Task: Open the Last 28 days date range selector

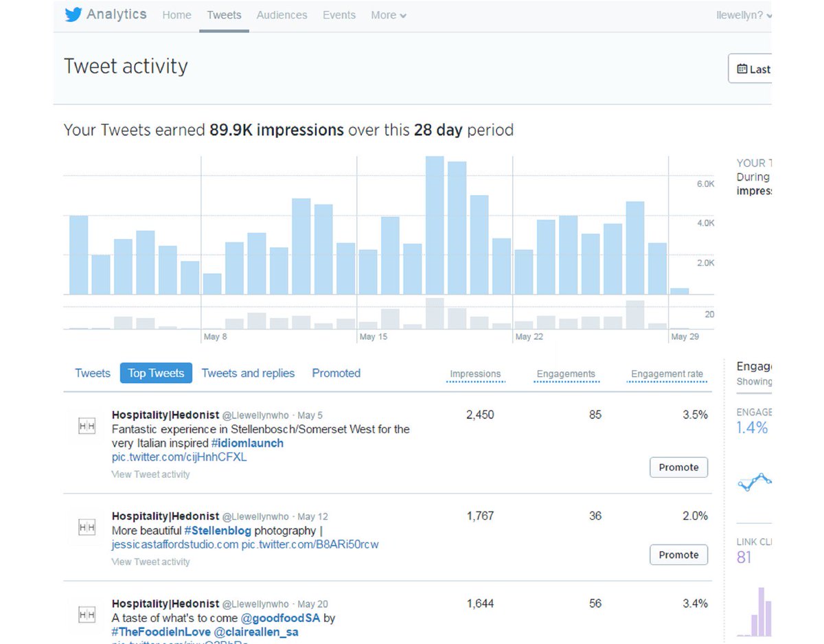Action: coord(750,69)
